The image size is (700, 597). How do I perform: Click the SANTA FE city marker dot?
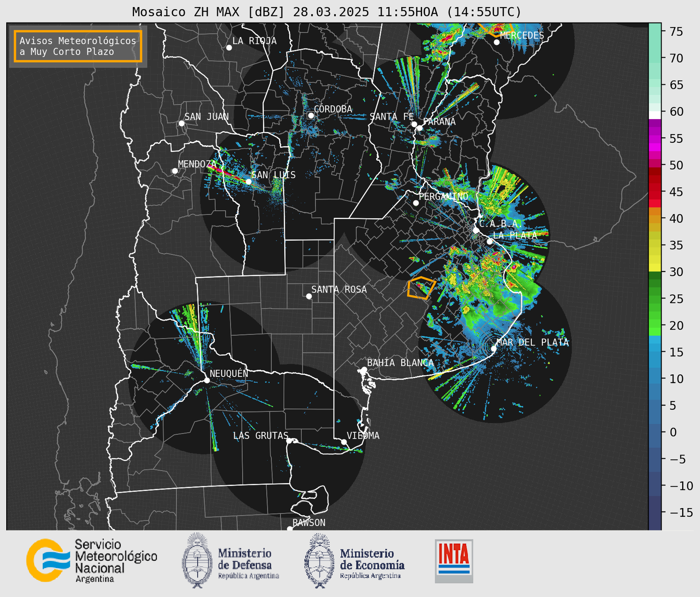click(414, 124)
